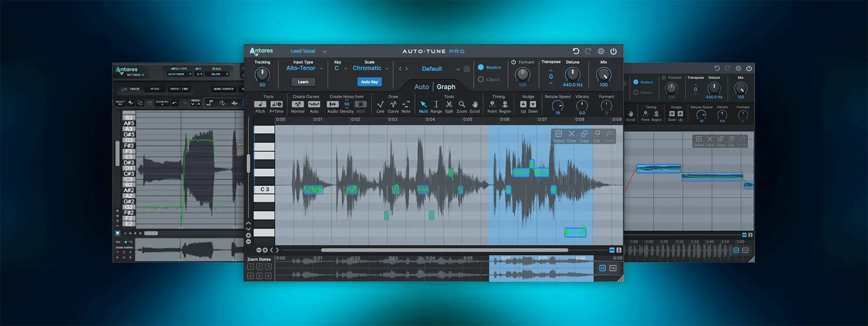Activate the Multi arrow tool
Viewport: 868px width, 326px height.
click(x=424, y=104)
